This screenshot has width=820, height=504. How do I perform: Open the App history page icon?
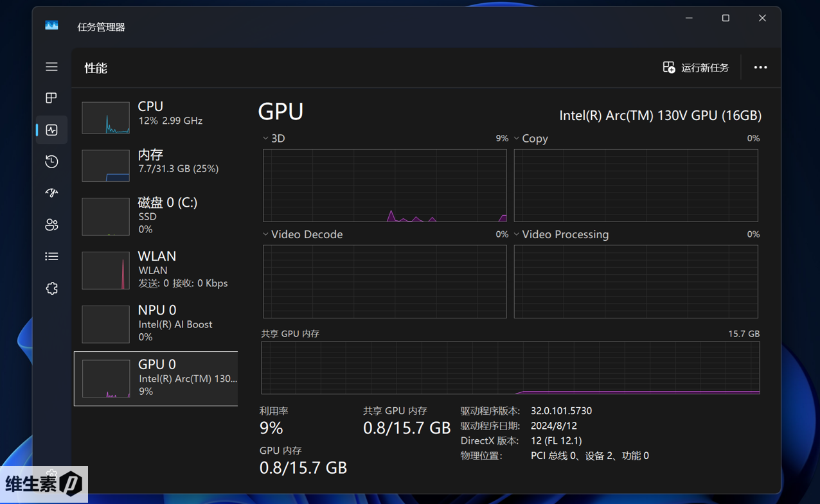click(51, 161)
